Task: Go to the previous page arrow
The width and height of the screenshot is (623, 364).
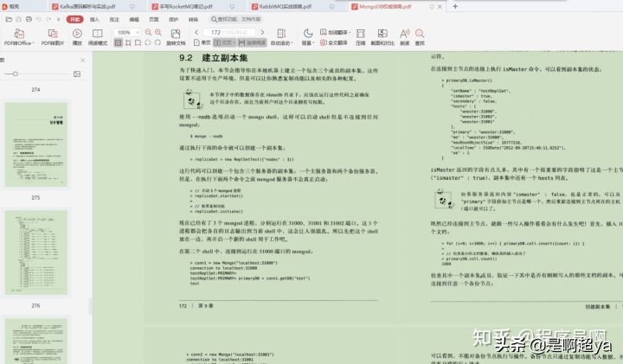Action: pyautogui.click(x=196, y=32)
